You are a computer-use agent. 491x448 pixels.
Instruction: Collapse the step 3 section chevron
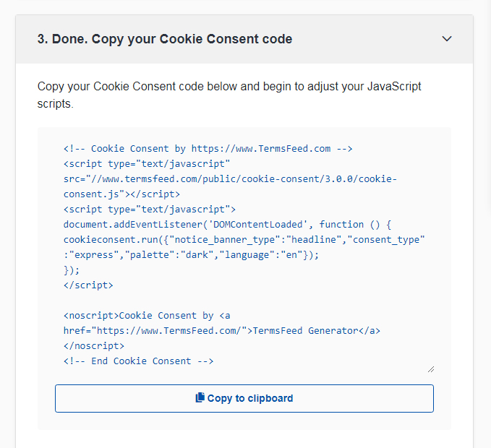point(447,39)
